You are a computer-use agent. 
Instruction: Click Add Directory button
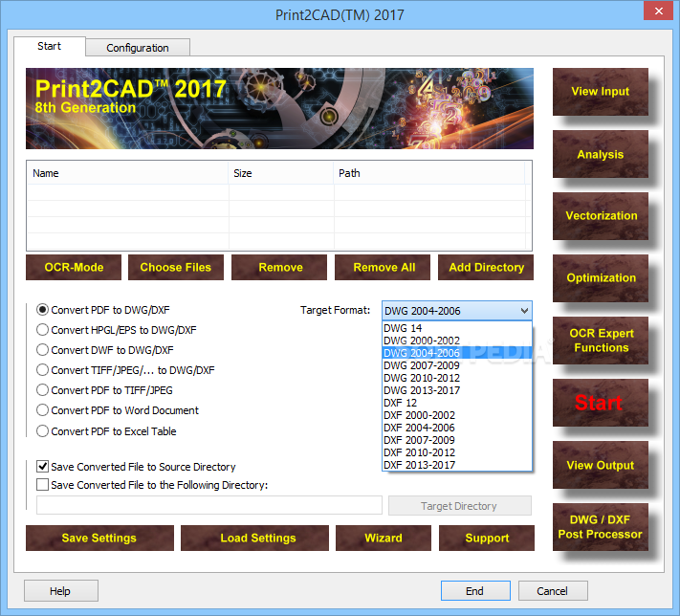click(486, 267)
